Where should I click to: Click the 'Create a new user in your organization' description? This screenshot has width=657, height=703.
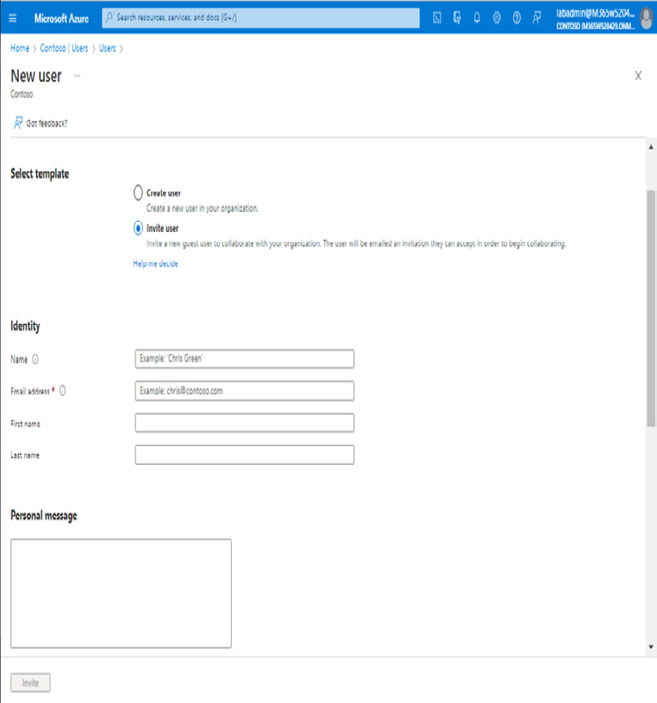pyautogui.click(x=202, y=208)
